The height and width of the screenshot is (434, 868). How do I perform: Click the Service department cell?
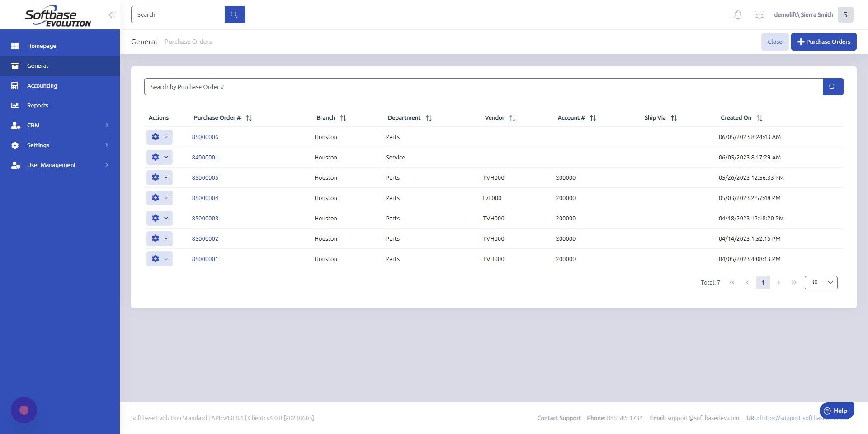point(395,158)
